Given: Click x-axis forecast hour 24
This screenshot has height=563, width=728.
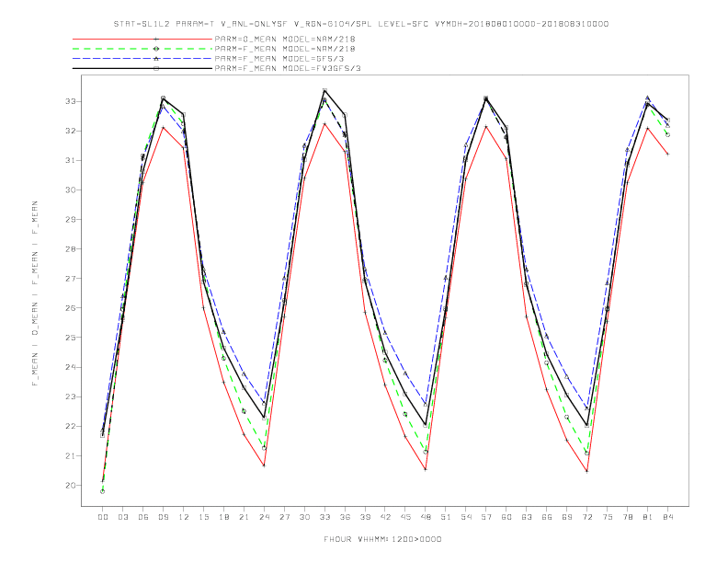Looking at the screenshot, I should click(x=264, y=517).
